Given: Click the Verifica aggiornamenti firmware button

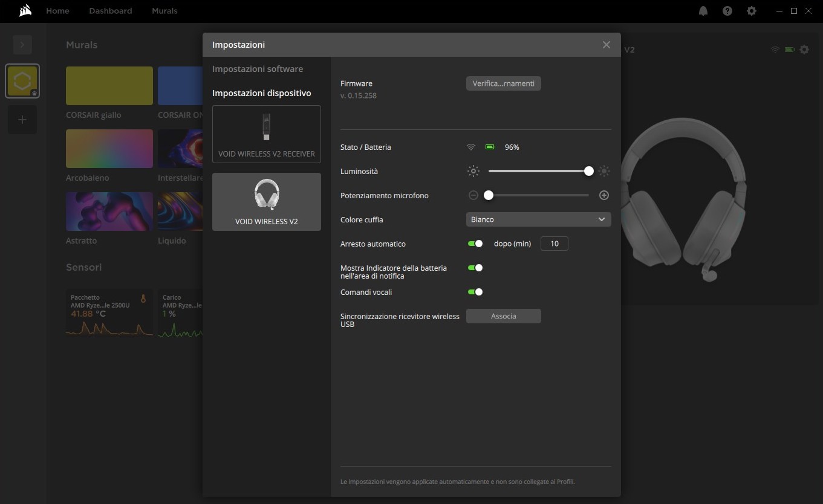Looking at the screenshot, I should (503, 83).
